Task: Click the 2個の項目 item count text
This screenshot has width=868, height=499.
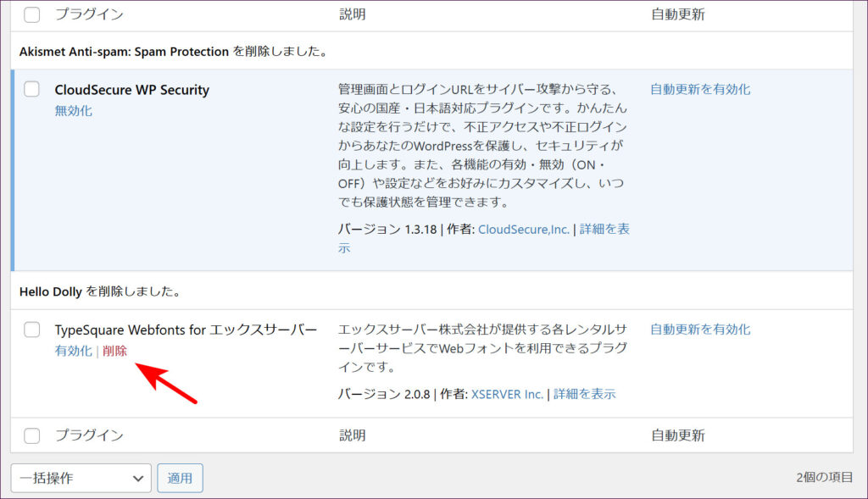Action: coord(824,478)
